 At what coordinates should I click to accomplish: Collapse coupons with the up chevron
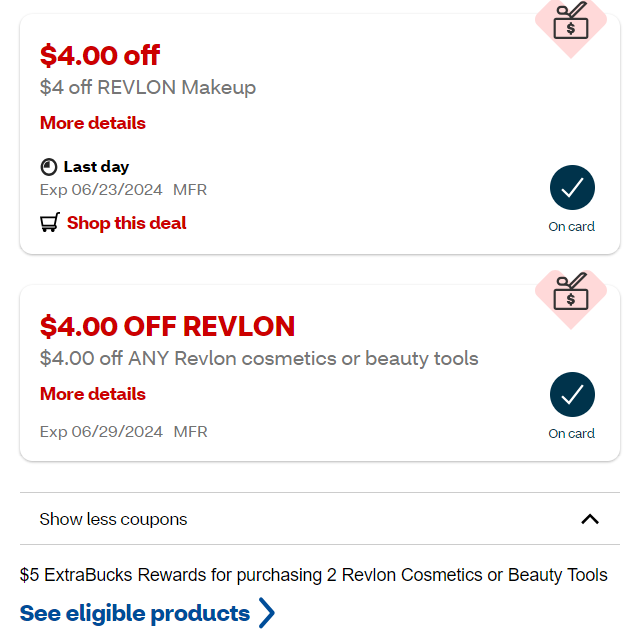590,519
